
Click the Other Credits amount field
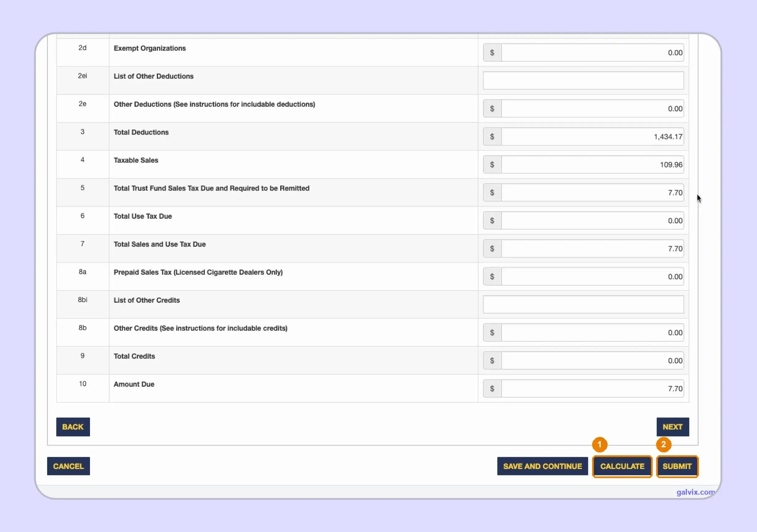(x=592, y=332)
